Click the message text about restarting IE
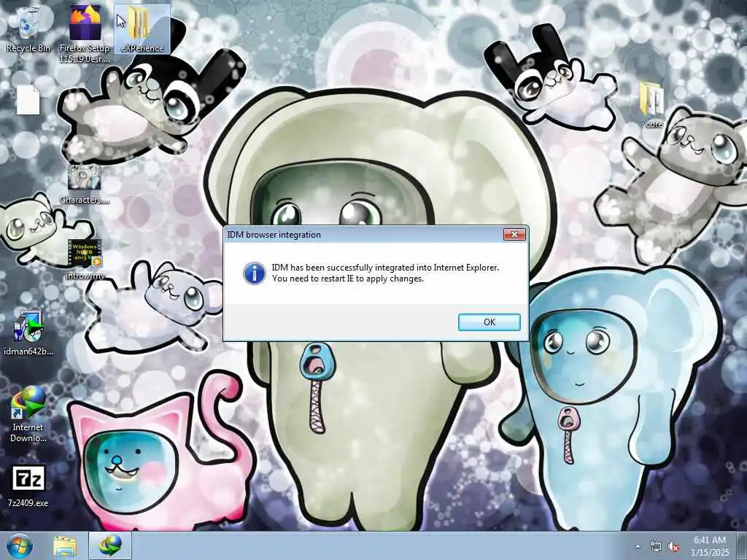The height and width of the screenshot is (560, 747). (x=348, y=279)
